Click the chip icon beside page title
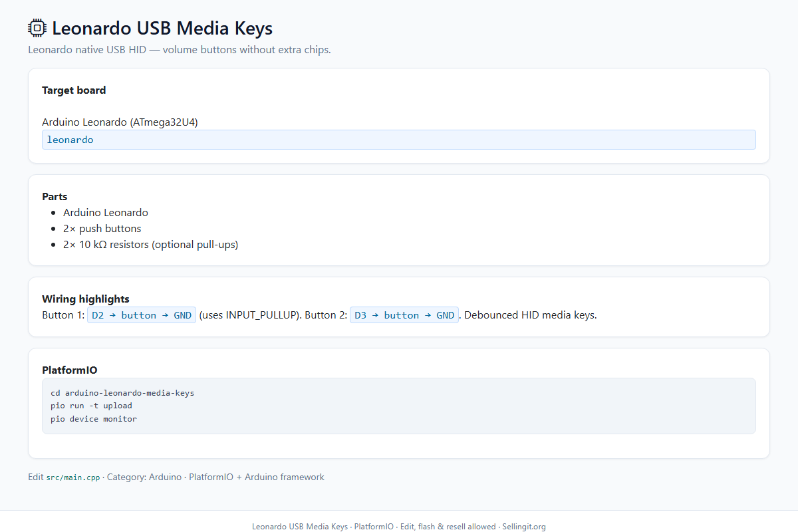798x532 pixels. [37, 29]
